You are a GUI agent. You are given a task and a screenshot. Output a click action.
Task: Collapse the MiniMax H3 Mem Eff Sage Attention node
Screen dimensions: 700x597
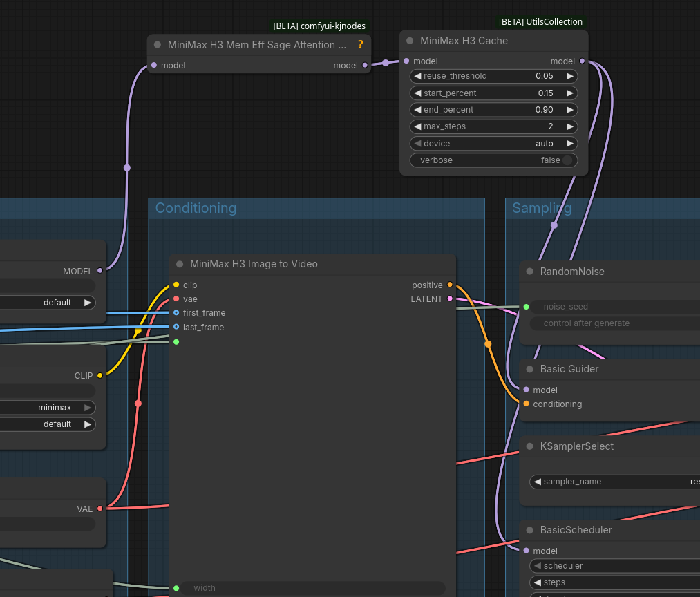tap(157, 45)
